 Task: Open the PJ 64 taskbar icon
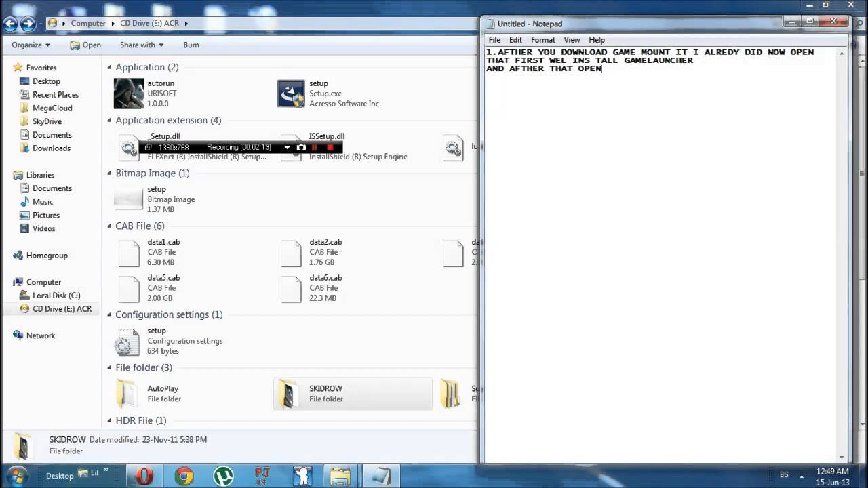click(x=262, y=476)
